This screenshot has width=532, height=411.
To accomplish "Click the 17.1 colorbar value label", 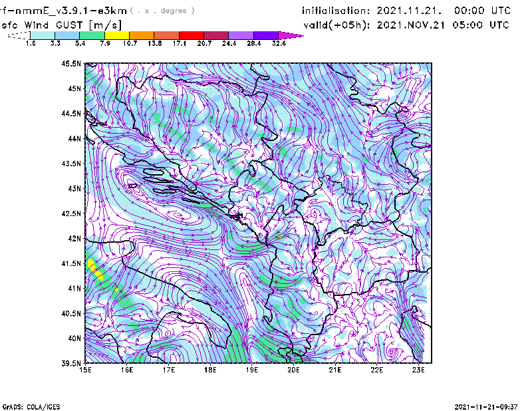I will [180, 43].
